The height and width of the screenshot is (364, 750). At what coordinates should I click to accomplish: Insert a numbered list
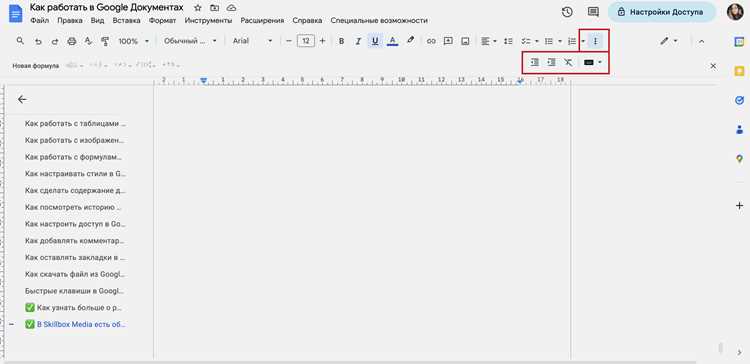(572, 42)
